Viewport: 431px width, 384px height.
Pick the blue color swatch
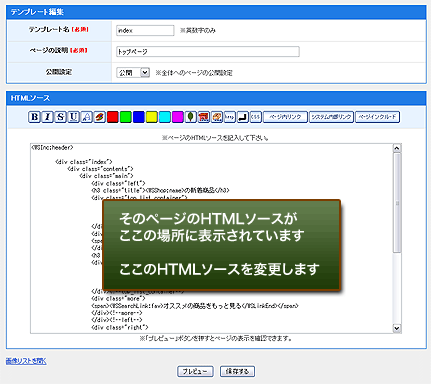click(138, 117)
